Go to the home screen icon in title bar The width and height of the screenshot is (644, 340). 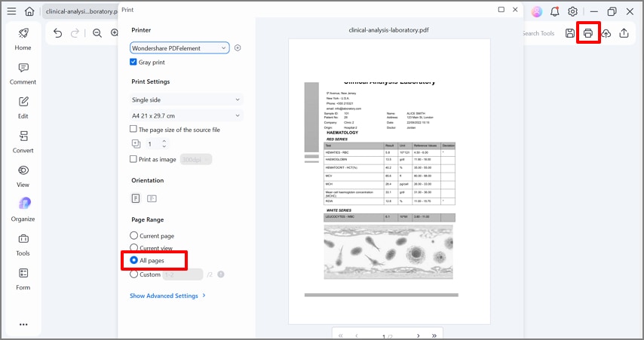click(29, 11)
